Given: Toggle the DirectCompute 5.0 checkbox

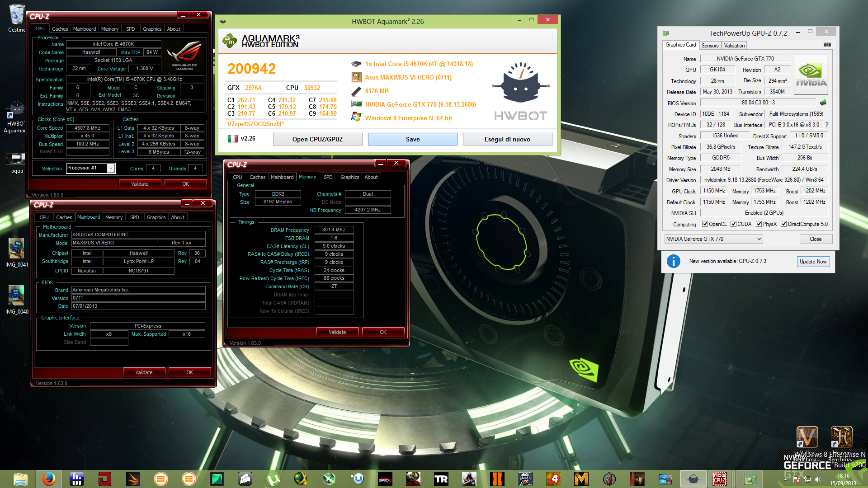Looking at the screenshot, I should pos(784,224).
